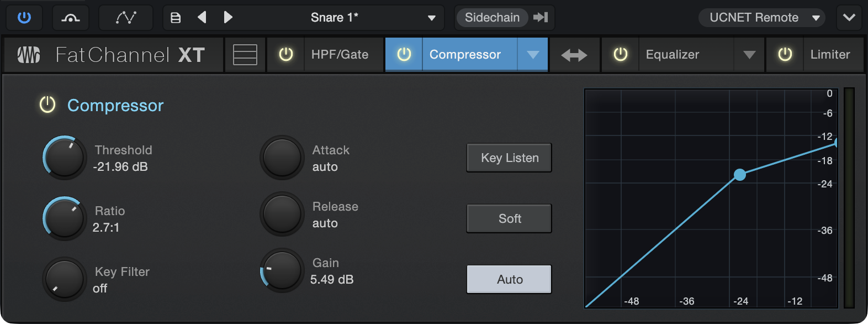Click the Threshold knob
The image size is (868, 324).
65,158
